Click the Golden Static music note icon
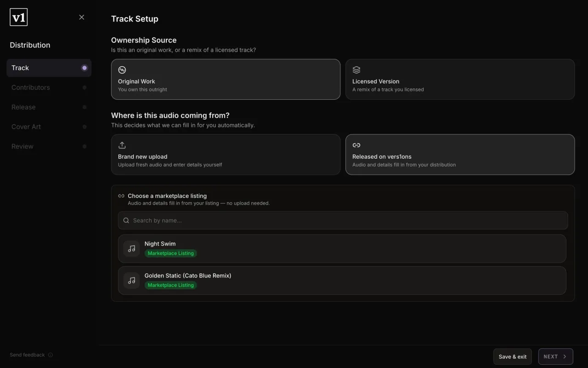Image resolution: width=588 pixels, height=368 pixels. [131, 280]
